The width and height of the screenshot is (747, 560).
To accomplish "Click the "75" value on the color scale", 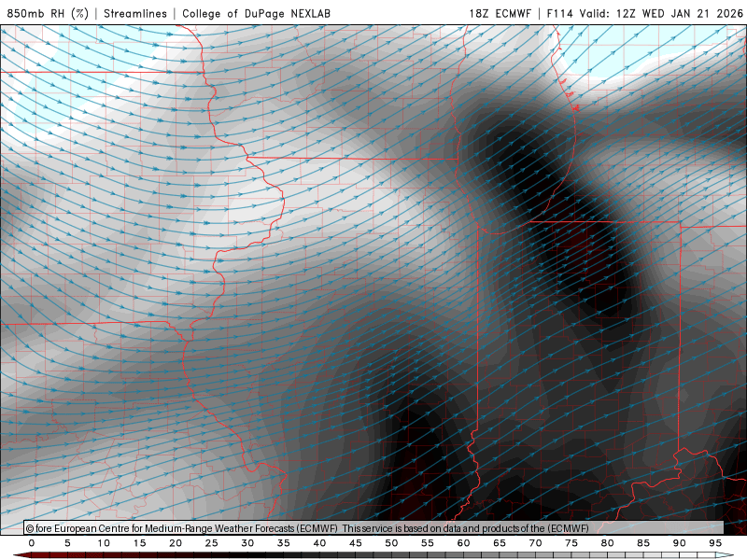I will point(571,543).
